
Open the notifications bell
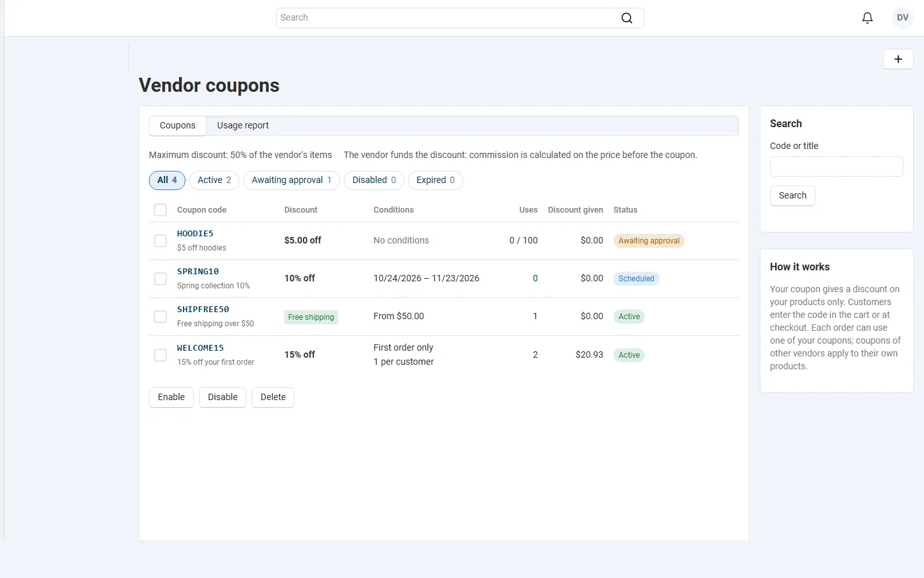coord(868,18)
